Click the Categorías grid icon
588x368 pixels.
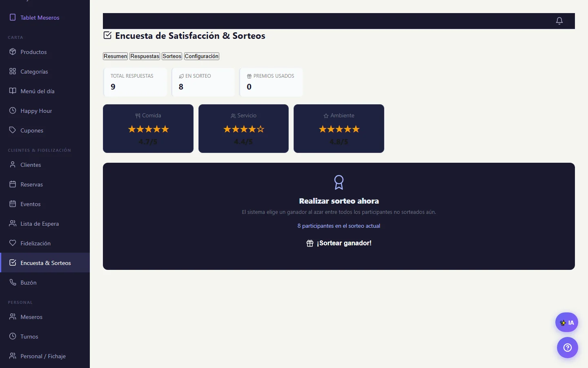tap(13, 71)
